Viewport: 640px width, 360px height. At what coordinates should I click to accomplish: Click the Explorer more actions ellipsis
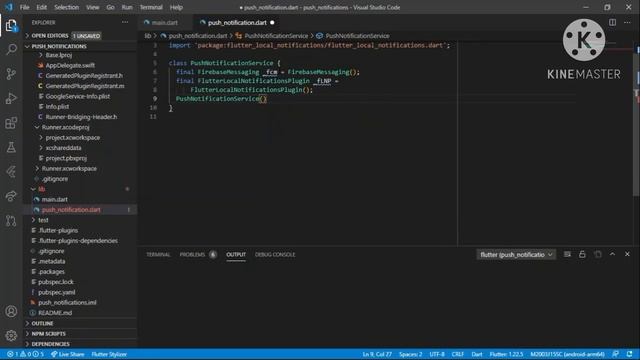pyautogui.click(x=125, y=22)
